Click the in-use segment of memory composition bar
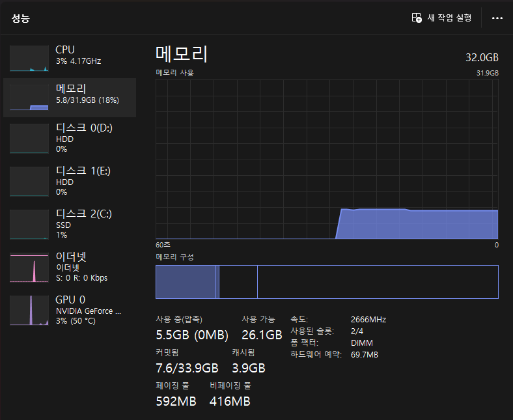 point(186,282)
